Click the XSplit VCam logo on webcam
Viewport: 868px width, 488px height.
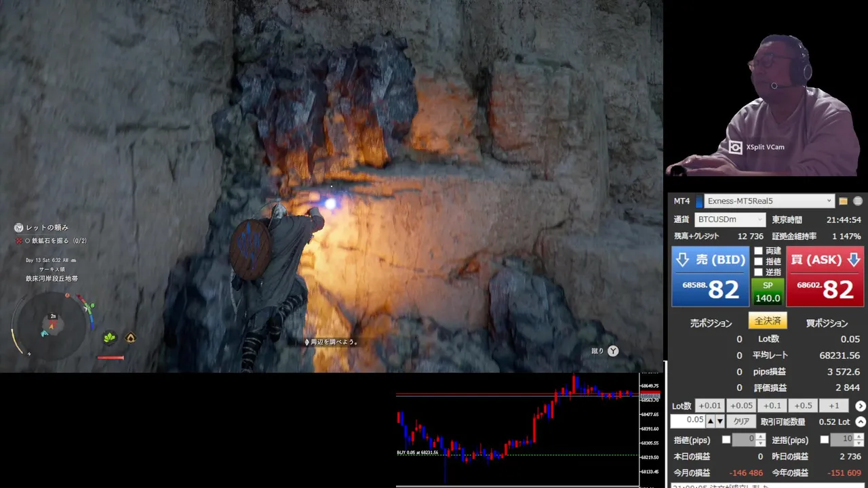point(736,147)
